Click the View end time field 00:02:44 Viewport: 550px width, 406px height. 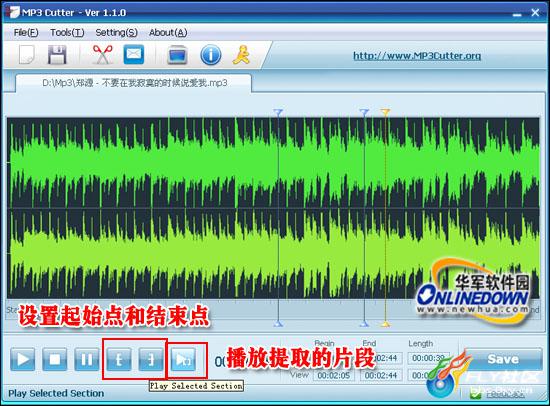point(381,375)
